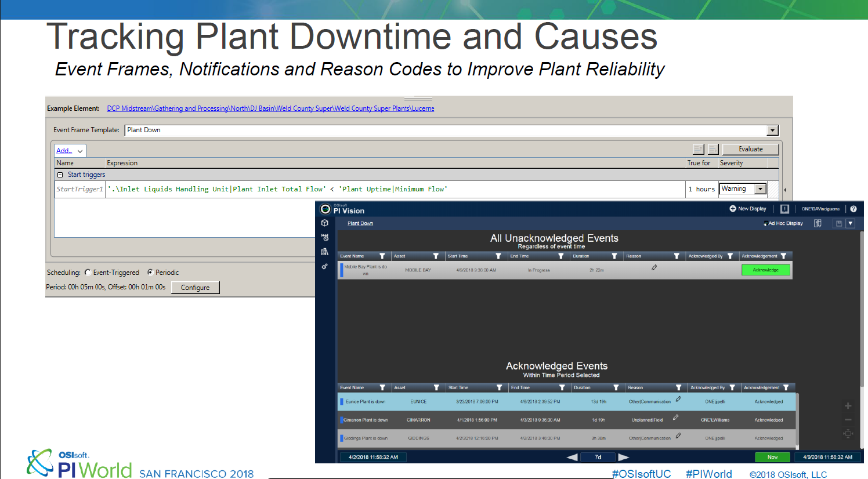This screenshot has width=868, height=479.
Task: Click the '1 hours' True for cell
Action: [x=701, y=189]
